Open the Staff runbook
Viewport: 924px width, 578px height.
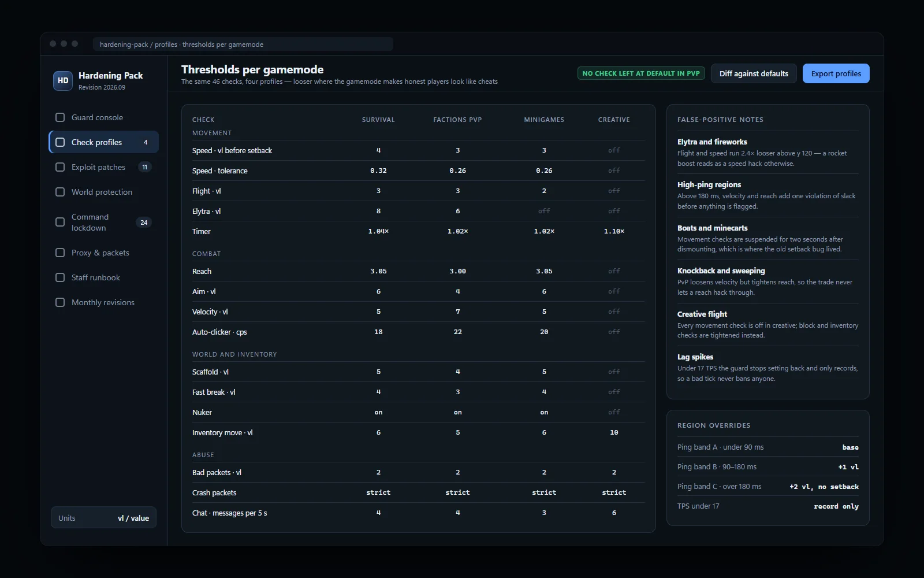tap(104, 277)
